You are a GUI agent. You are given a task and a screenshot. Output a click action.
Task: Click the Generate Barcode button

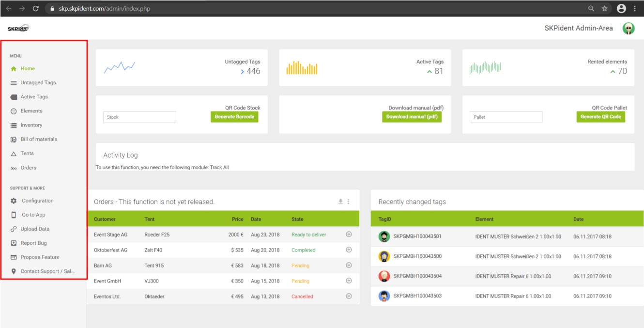(x=234, y=117)
